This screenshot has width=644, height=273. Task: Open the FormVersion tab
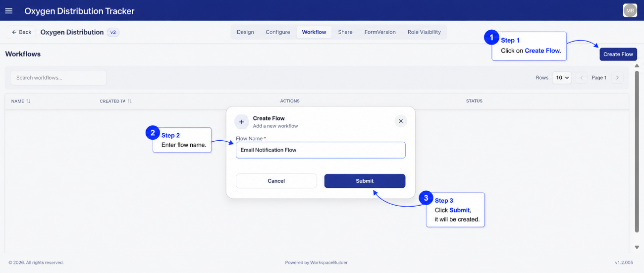380,32
